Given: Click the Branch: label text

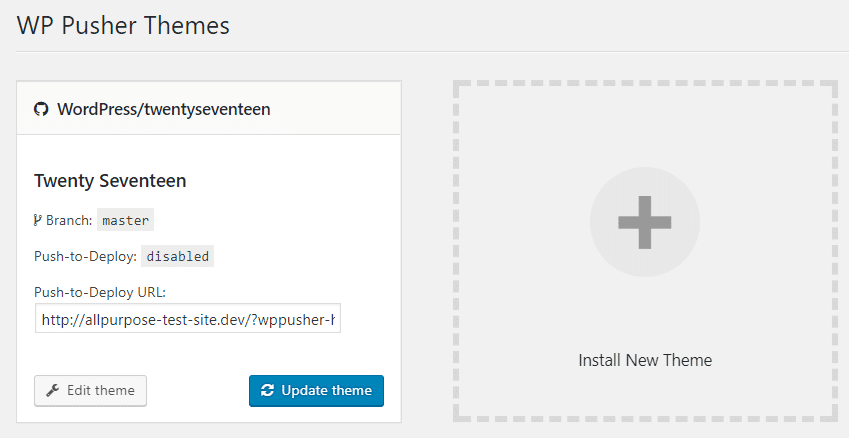Looking at the screenshot, I should [69, 221].
